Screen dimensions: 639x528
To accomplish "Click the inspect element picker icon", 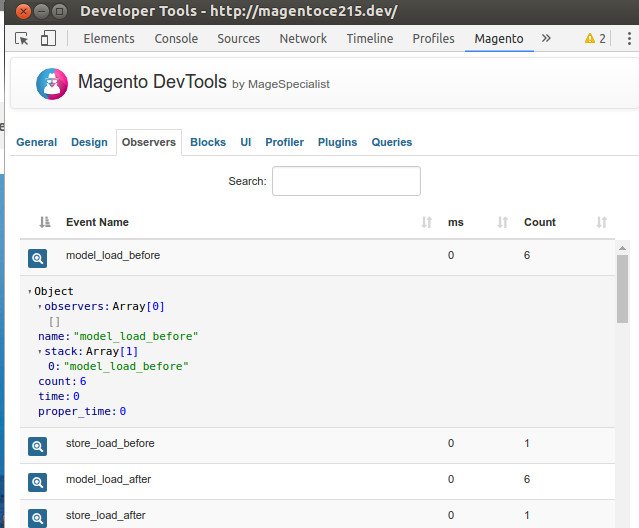I will click(x=22, y=39).
